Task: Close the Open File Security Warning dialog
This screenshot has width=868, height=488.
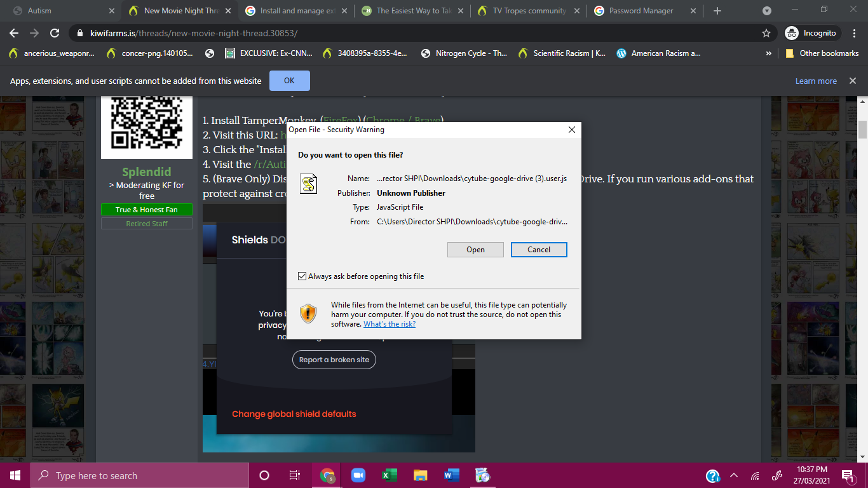Action: pyautogui.click(x=571, y=130)
